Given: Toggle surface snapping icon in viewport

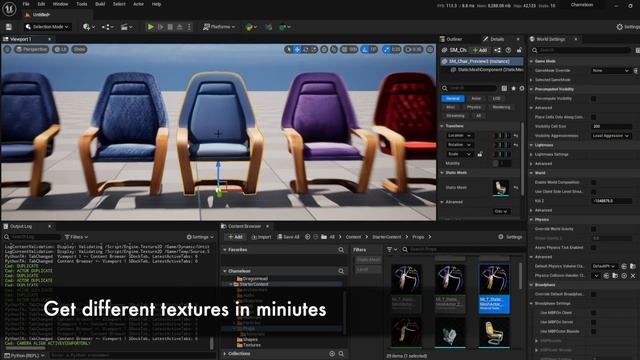Looking at the screenshot, I should (x=334, y=49).
